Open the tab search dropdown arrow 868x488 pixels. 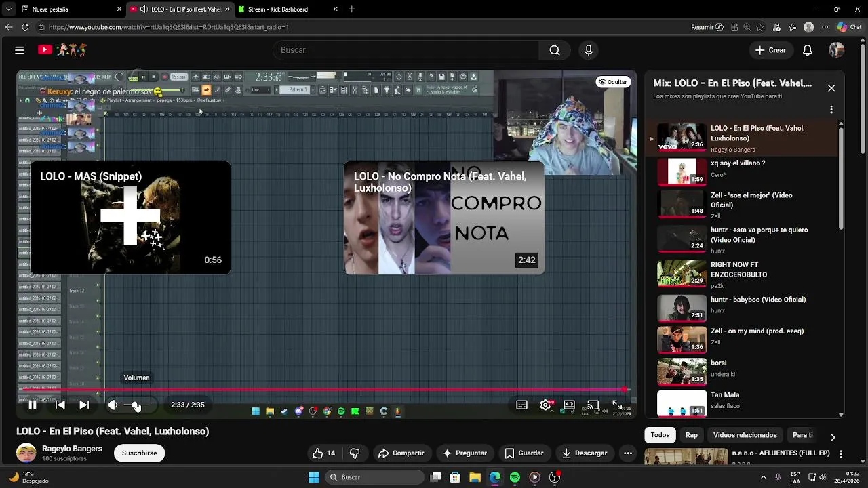click(8, 9)
